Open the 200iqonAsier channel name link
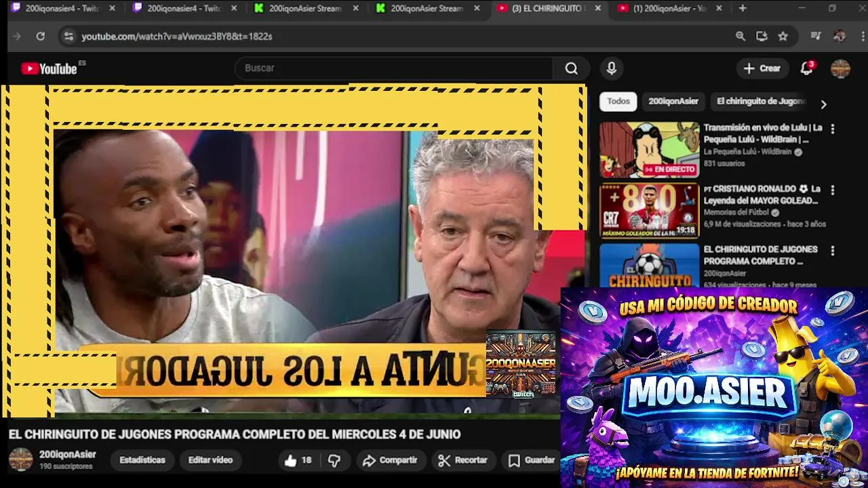The width and height of the screenshot is (868, 488). pos(67,455)
